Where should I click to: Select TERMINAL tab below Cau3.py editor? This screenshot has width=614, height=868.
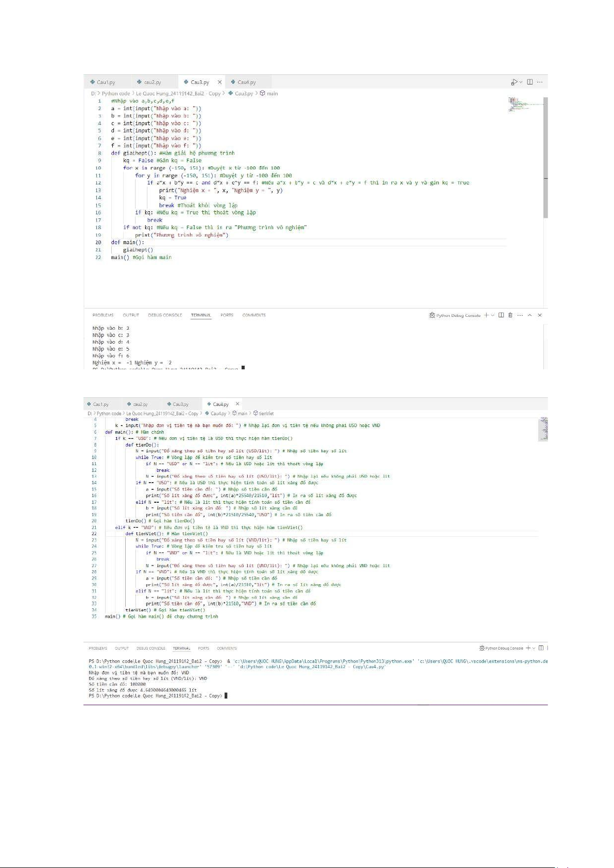pos(201,315)
